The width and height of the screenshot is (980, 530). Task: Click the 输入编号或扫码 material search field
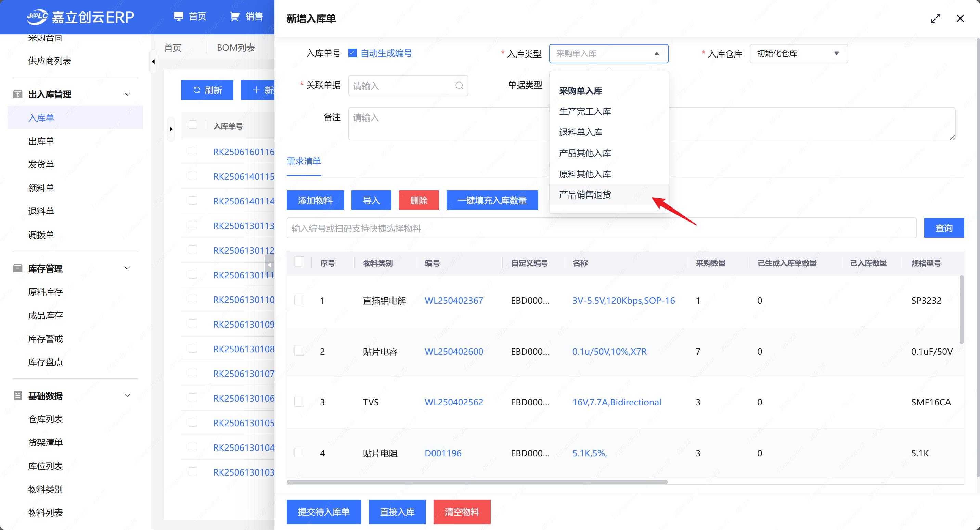(601, 228)
